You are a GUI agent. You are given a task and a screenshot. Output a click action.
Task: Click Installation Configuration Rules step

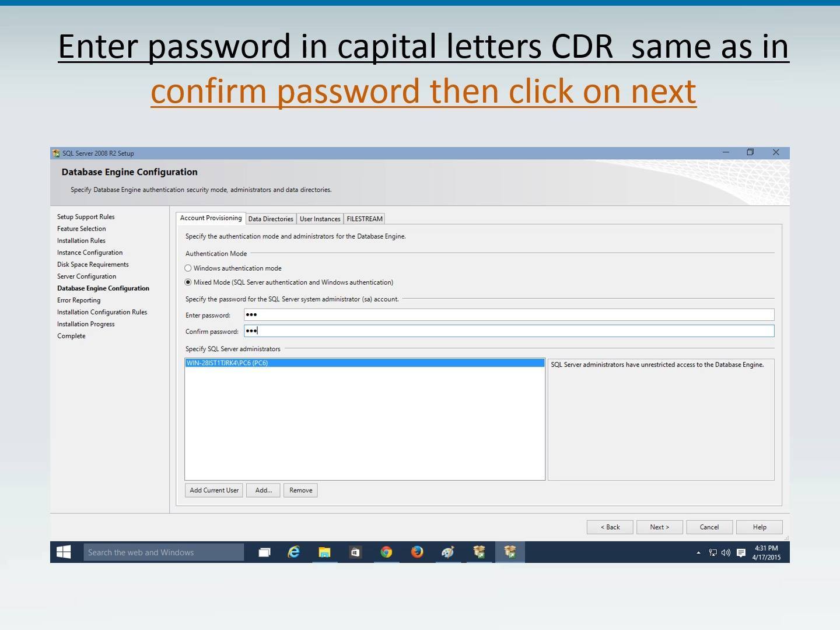point(102,312)
